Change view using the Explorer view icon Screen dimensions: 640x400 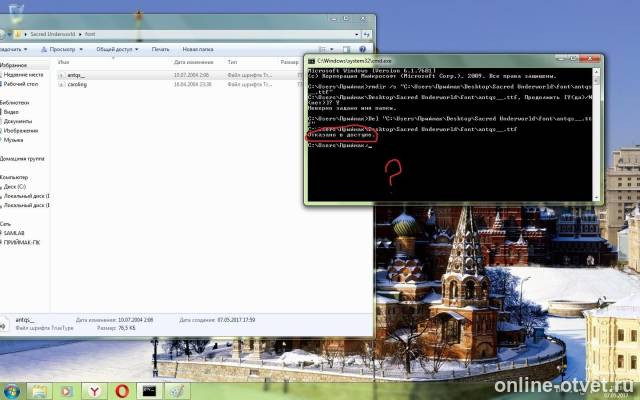[x=322, y=49]
